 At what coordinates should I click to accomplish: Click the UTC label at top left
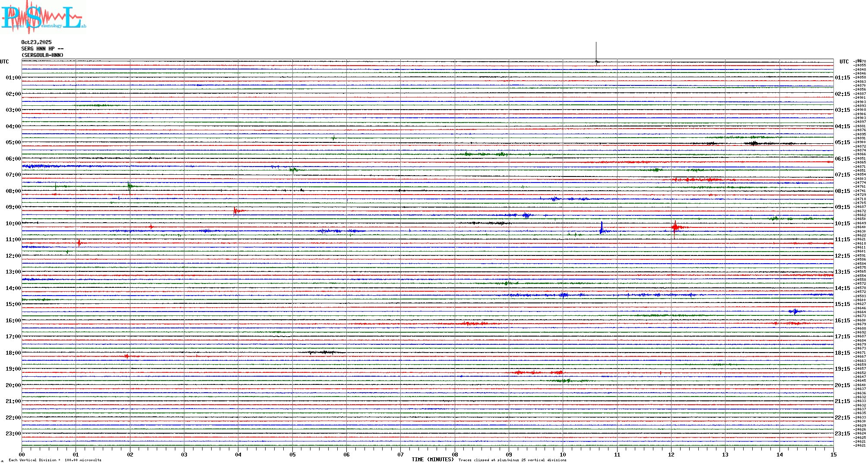click(x=4, y=62)
